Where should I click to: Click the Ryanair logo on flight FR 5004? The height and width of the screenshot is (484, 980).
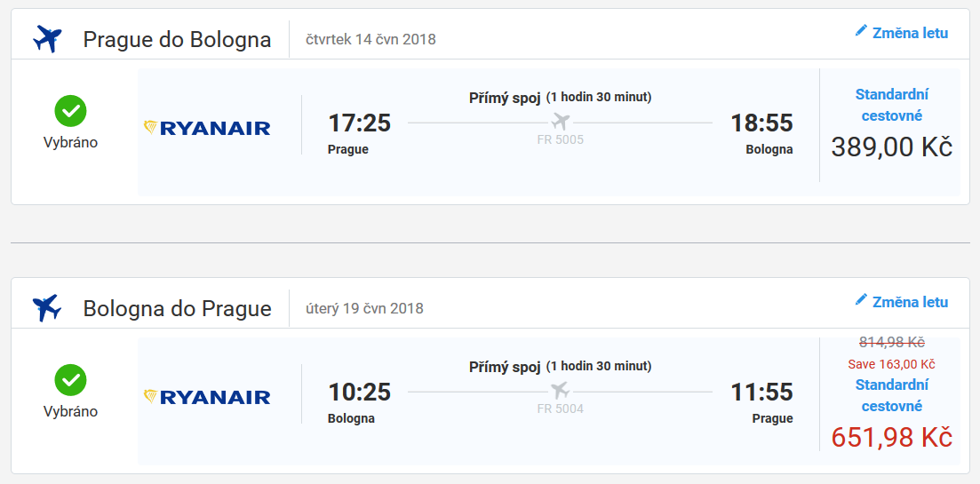(207, 397)
